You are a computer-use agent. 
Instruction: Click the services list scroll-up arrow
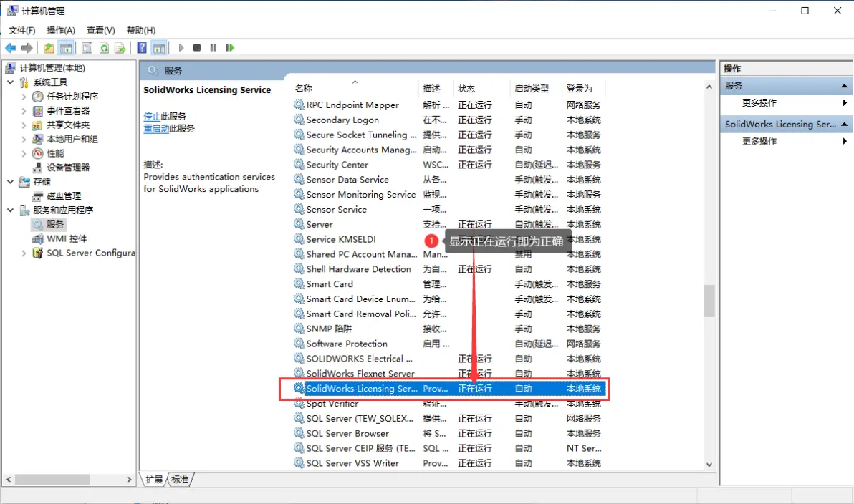tap(709, 87)
